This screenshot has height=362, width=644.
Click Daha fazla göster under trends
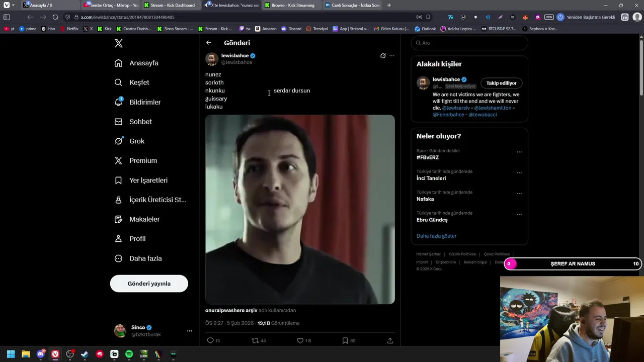tap(436, 236)
